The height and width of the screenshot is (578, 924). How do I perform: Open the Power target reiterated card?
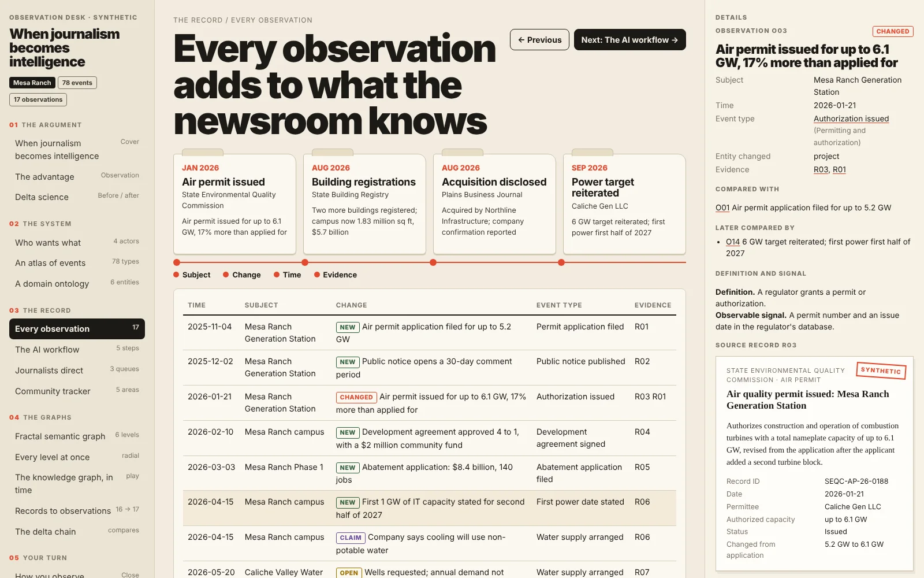(x=624, y=204)
